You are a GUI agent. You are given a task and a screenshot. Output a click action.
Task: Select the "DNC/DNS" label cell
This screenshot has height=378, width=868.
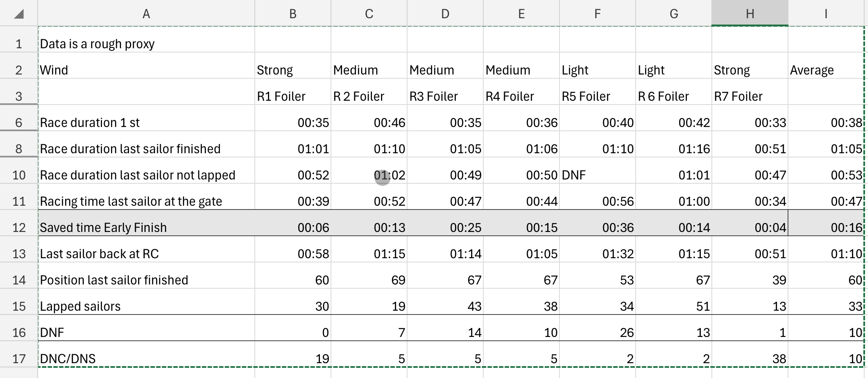146,359
